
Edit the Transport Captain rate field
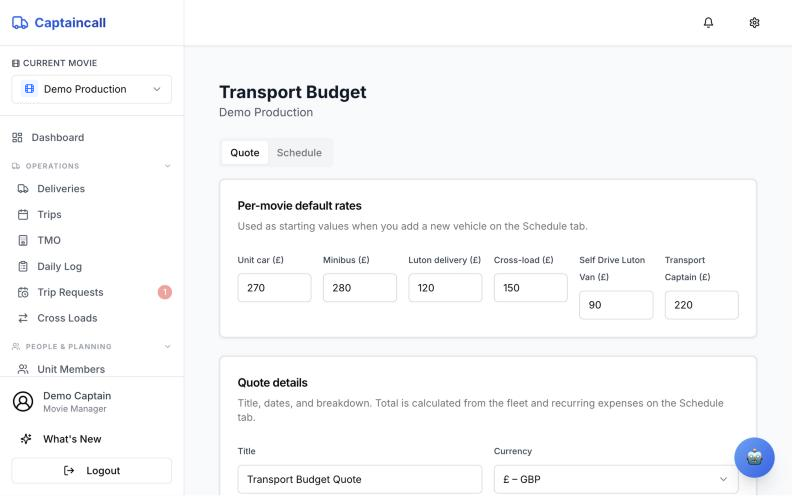702,305
